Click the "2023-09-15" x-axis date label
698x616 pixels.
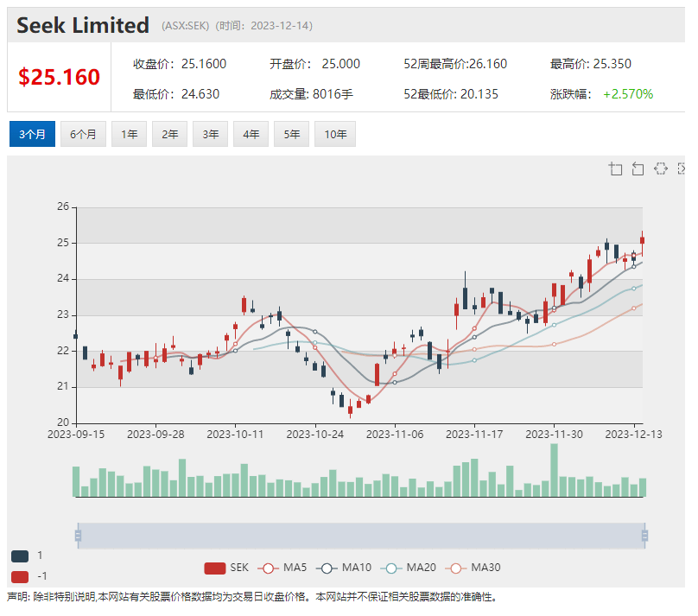click(x=76, y=435)
